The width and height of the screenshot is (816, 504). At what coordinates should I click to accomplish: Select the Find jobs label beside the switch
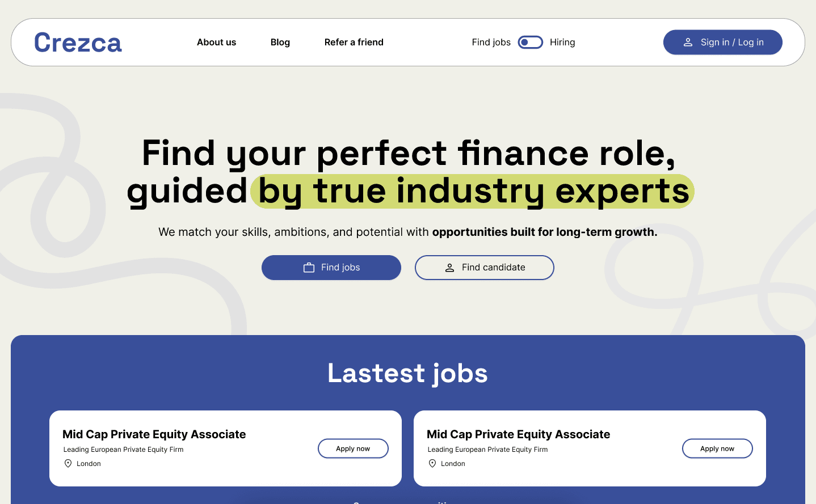pyautogui.click(x=491, y=43)
